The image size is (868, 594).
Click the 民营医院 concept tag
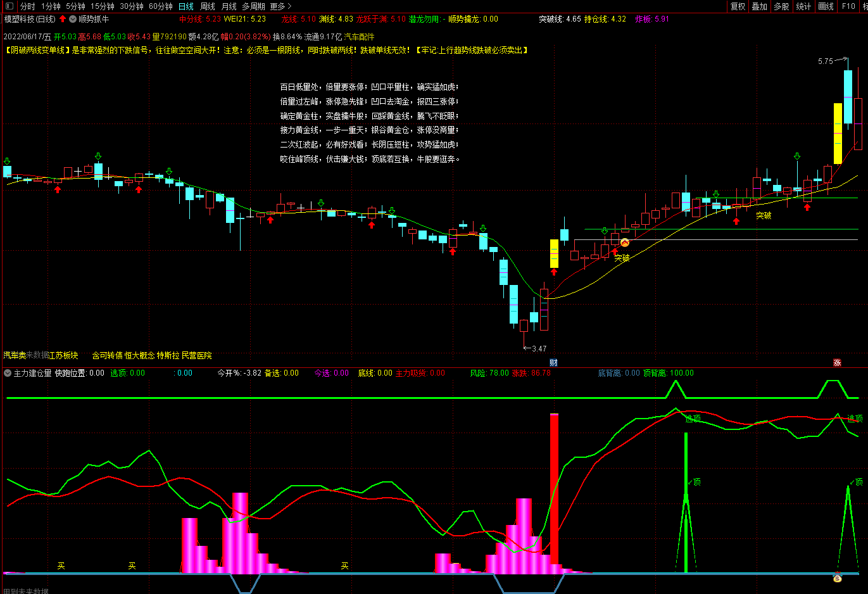pyautogui.click(x=197, y=355)
